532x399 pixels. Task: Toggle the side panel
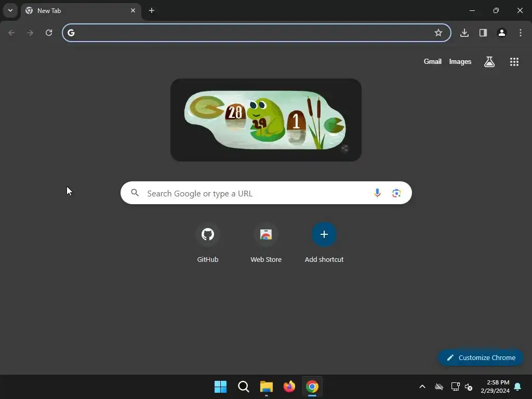point(483,33)
